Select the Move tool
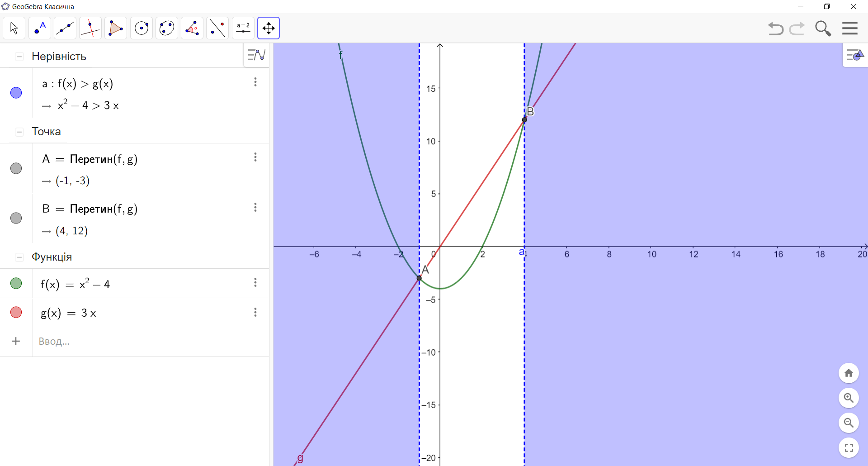This screenshot has width=868, height=466. tap(14, 28)
